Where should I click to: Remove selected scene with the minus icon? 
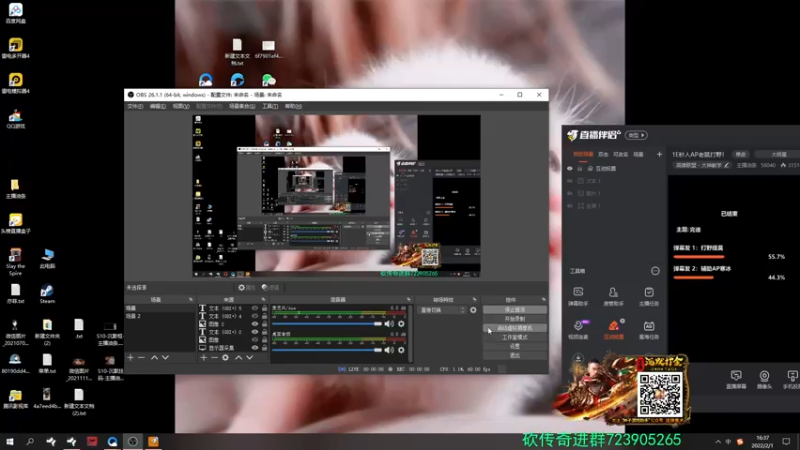141,358
